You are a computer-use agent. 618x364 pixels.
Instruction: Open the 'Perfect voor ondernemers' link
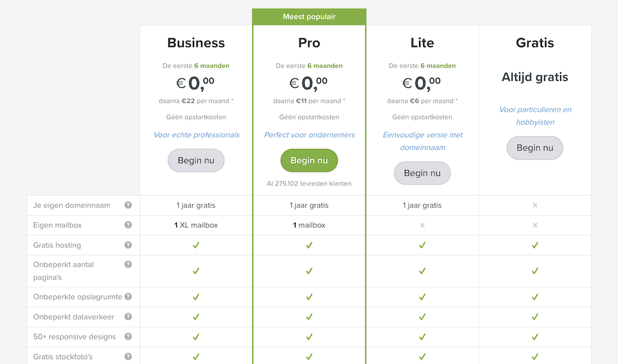pos(309,135)
